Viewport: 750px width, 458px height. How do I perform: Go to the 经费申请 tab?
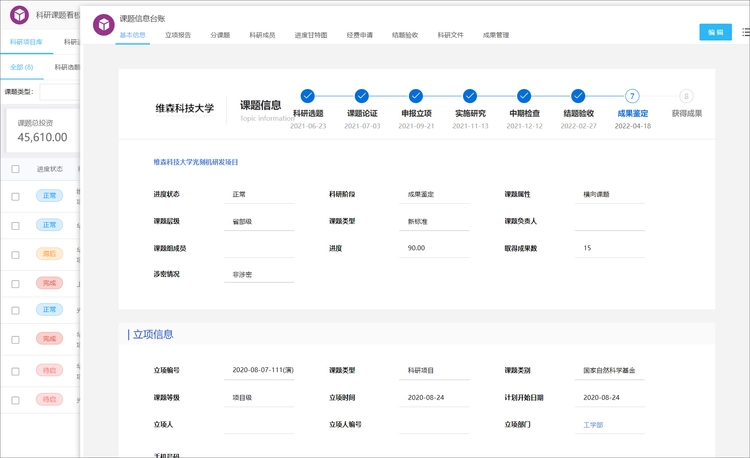tap(360, 35)
